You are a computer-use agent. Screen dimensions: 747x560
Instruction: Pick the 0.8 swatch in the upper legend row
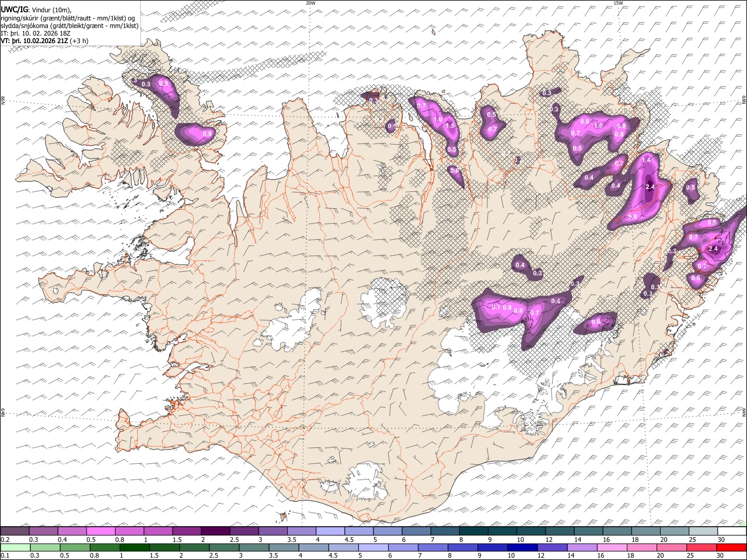[129, 531]
